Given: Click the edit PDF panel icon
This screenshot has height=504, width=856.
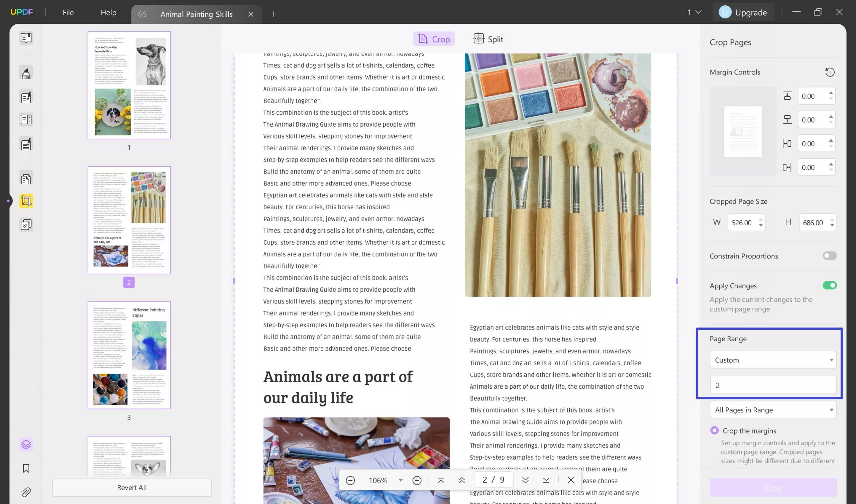Looking at the screenshot, I should (x=26, y=96).
